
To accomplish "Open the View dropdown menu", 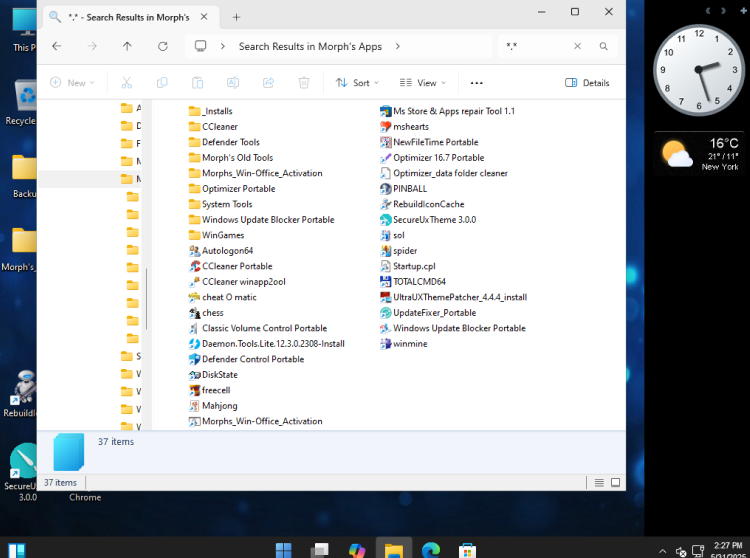I will (423, 83).
